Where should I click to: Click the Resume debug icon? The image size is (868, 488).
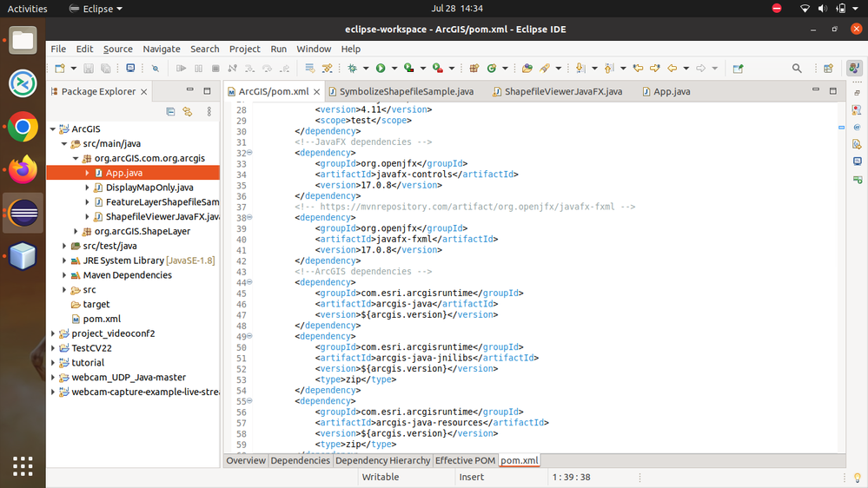point(181,68)
